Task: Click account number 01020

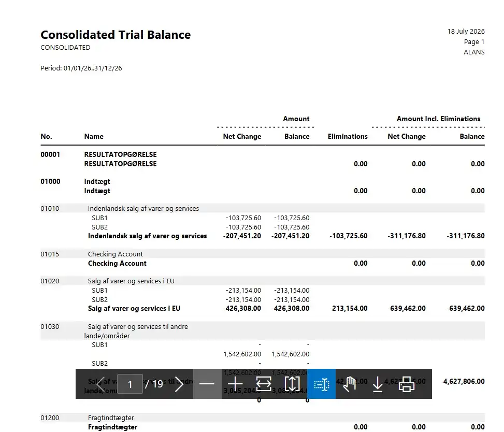Action: coord(50,281)
